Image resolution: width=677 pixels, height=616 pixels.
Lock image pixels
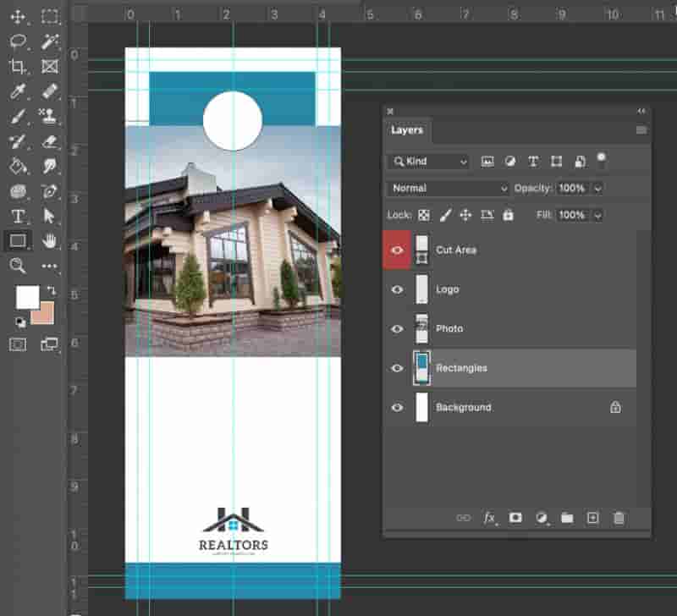tap(445, 215)
